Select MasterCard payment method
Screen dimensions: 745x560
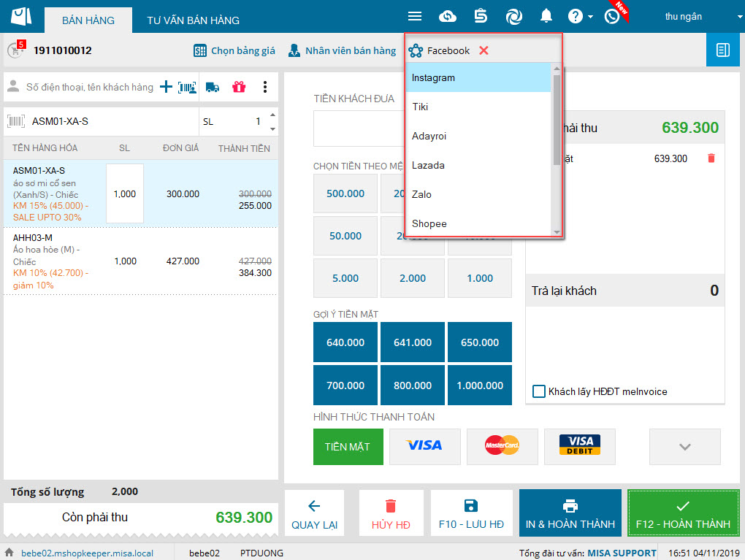pyautogui.click(x=503, y=447)
